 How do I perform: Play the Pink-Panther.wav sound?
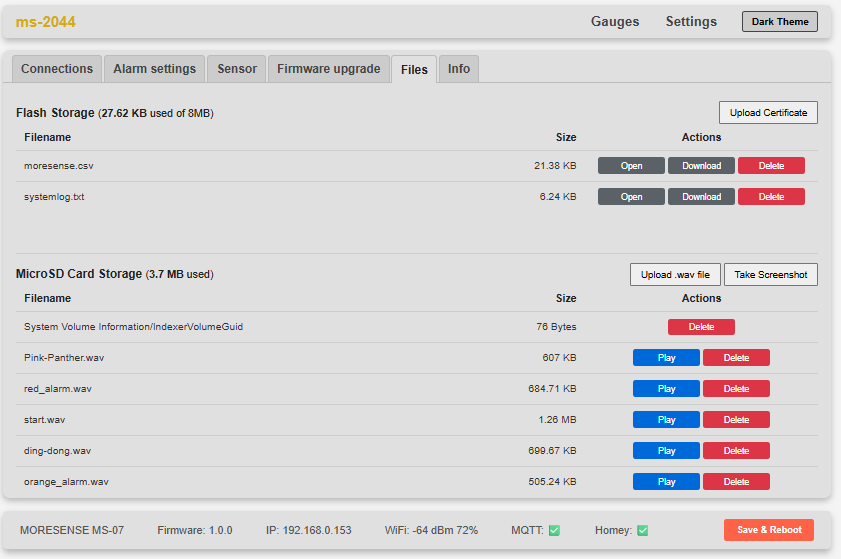pos(666,358)
